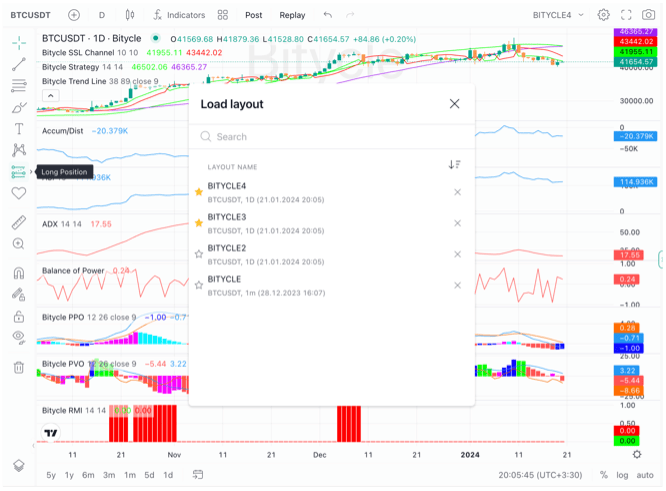Click the zoom in magnifier tool
Viewport: 666px width, 491px height.
click(18, 243)
